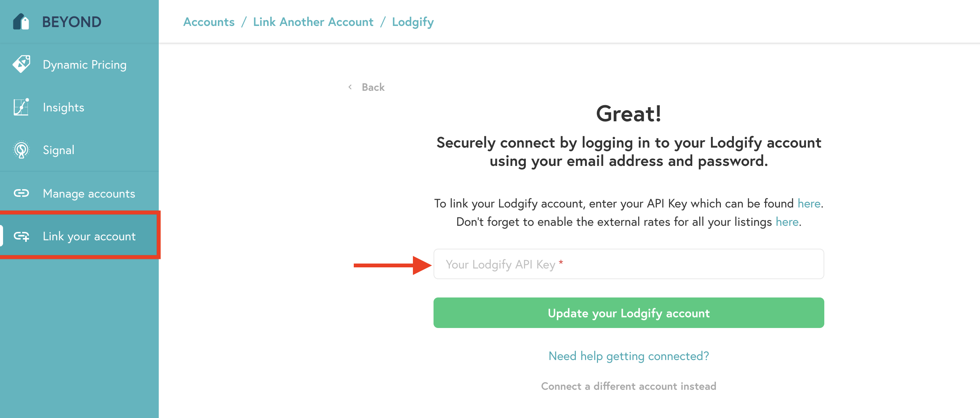Screen dimensions: 980x418
Task: Click the Beyond house logo icon
Action: (21, 22)
